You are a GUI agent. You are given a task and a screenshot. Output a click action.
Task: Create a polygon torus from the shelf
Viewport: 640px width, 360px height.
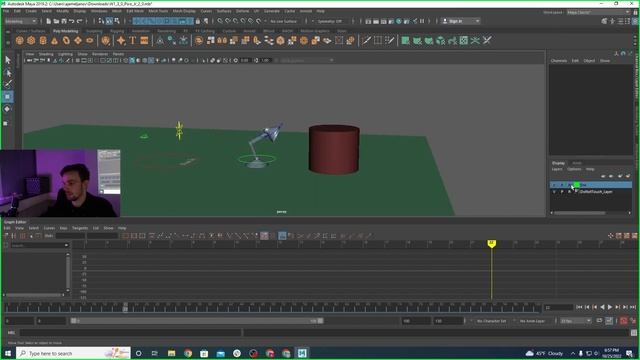click(66, 40)
